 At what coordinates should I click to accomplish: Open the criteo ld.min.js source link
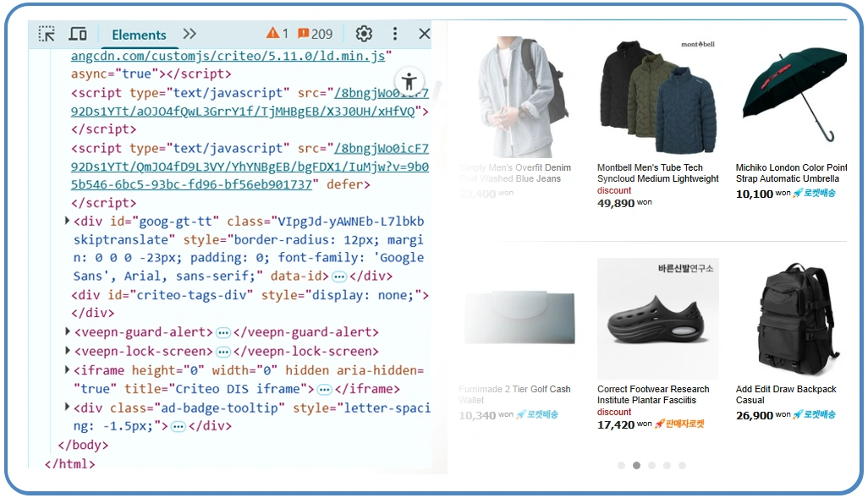228,56
